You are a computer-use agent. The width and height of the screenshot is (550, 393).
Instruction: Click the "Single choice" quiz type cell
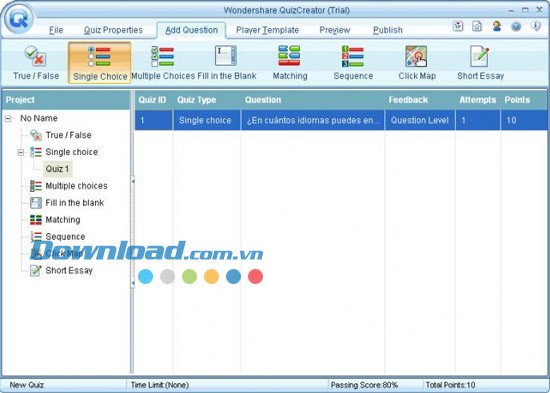[x=207, y=120]
